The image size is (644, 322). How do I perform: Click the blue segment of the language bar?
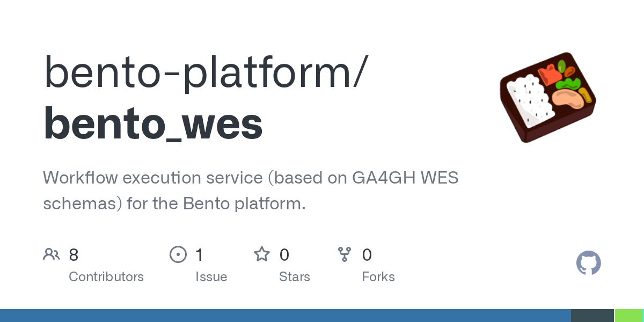pos(284,316)
